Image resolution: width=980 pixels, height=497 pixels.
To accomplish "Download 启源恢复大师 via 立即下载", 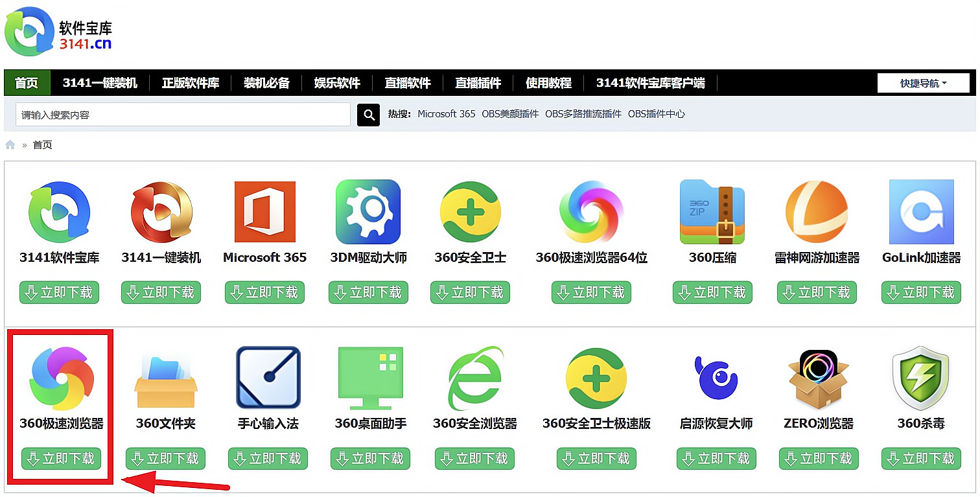I will [716, 459].
